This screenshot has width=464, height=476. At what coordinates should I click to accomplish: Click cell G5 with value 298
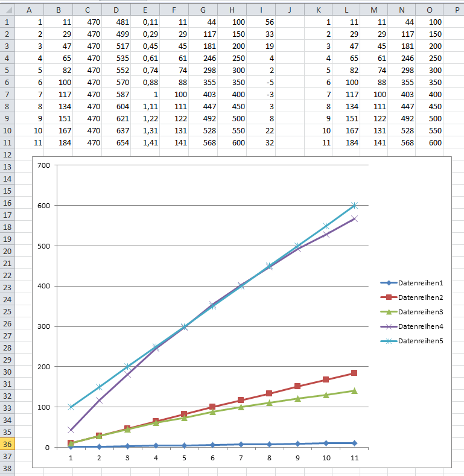(203, 71)
